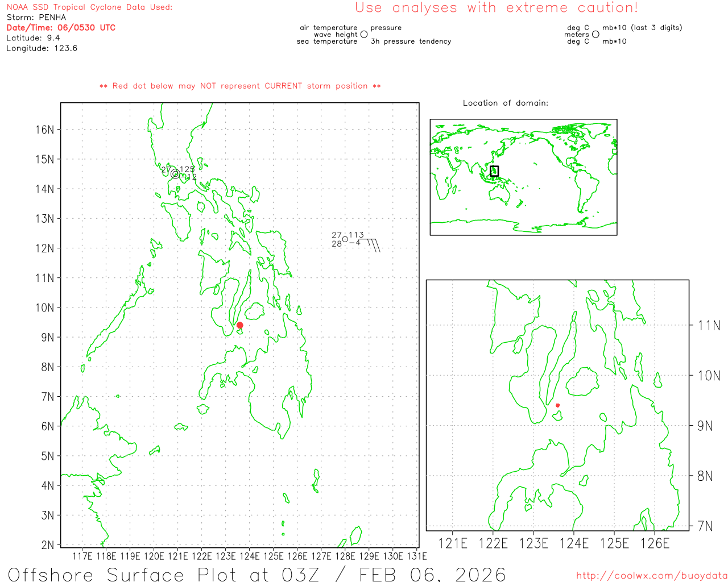This screenshot has height=582, width=728.
Task: Click the station circle in the parameter legend
Action: (364, 34)
